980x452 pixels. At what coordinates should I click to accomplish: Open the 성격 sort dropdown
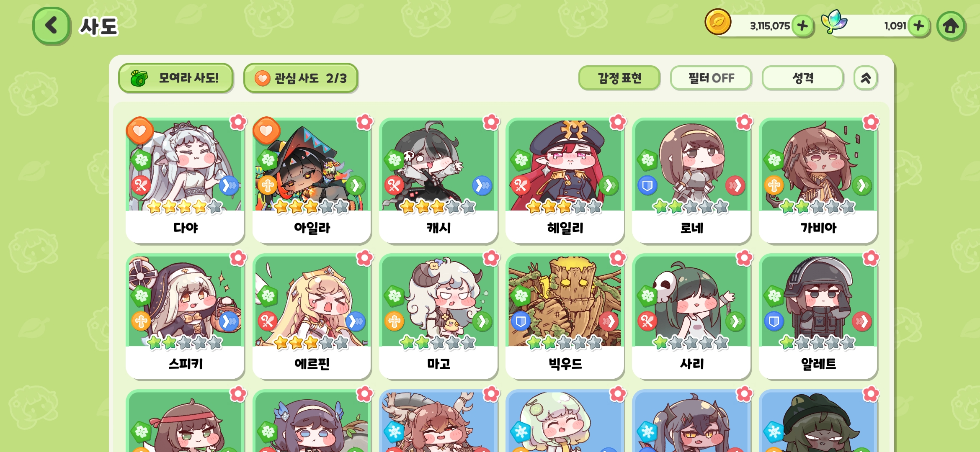point(803,78)
